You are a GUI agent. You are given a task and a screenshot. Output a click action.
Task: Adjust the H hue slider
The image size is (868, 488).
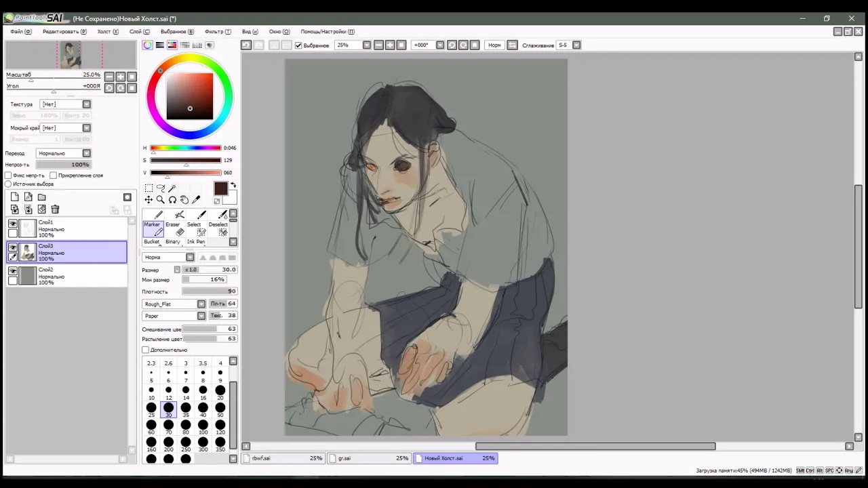coord(185,148)
